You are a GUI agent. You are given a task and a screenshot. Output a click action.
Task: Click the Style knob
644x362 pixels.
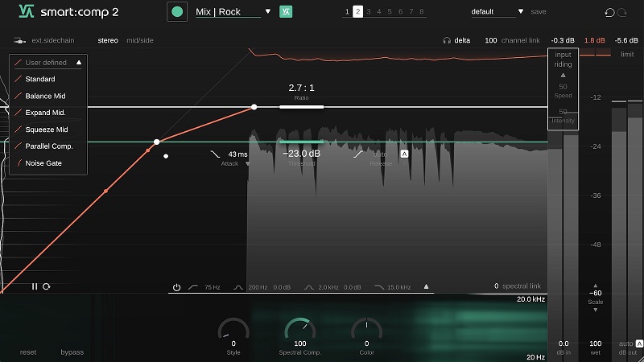pos(233,330)
